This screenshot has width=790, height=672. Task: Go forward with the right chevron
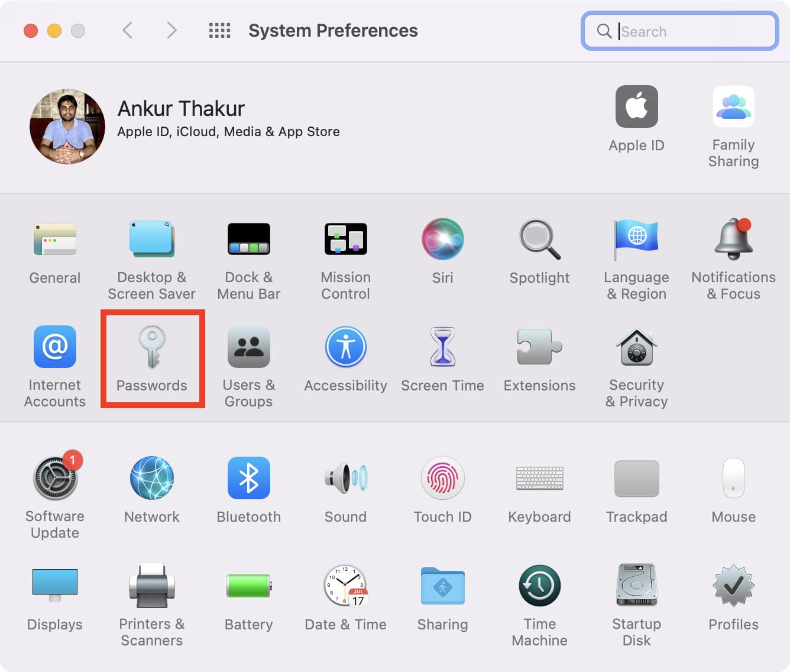pos(171,30)
